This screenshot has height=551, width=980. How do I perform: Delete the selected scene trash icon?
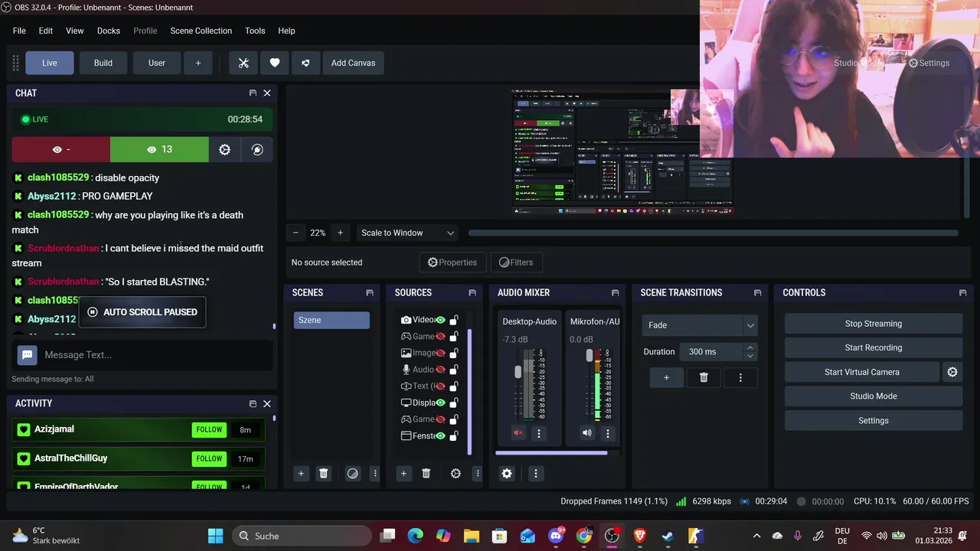click(323, 474)
